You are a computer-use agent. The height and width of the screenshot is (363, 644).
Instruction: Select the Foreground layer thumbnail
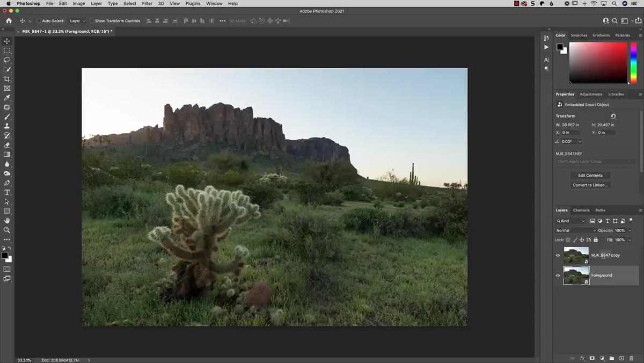[x=576, y=275]
